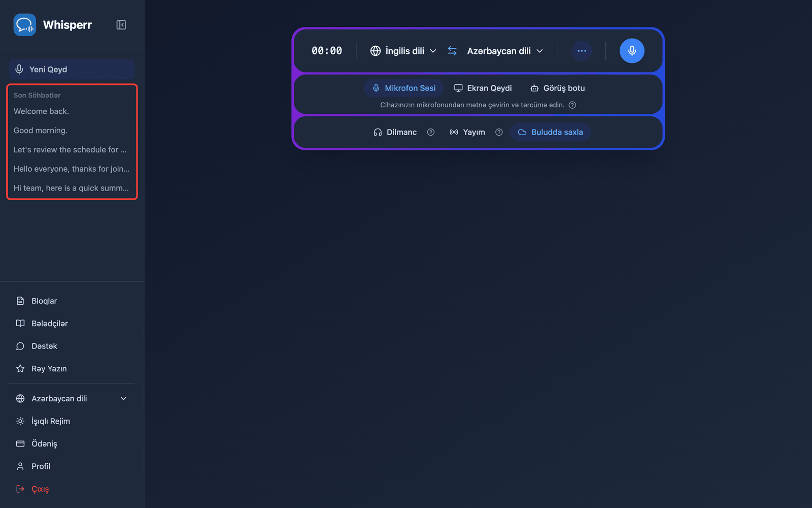
Task: Click the logout arrow icon beside Çıxış
Action: 20,489
